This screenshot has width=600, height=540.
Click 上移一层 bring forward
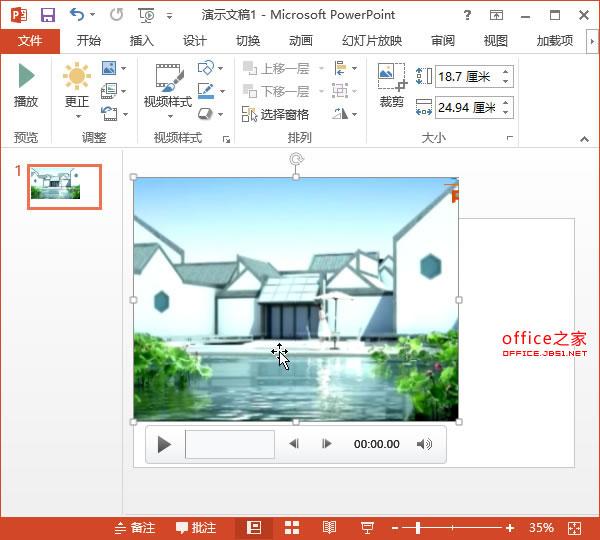pyautogui.click(x=276, y=69)
